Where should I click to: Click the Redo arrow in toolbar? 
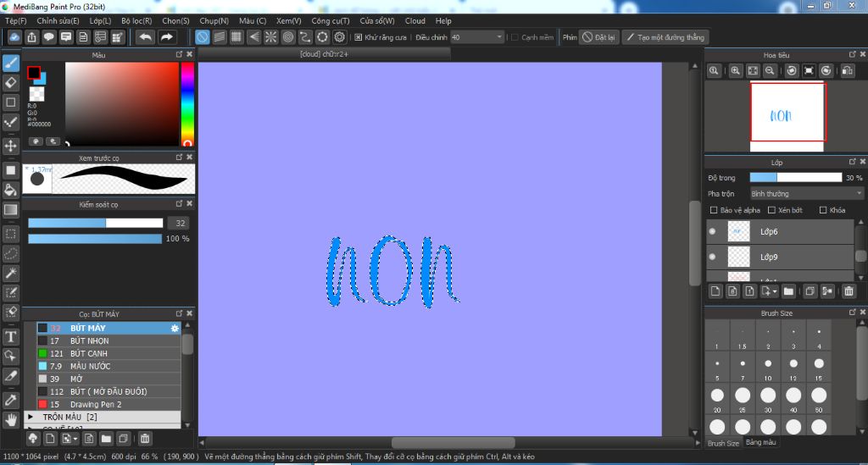[x=167, y=37]
